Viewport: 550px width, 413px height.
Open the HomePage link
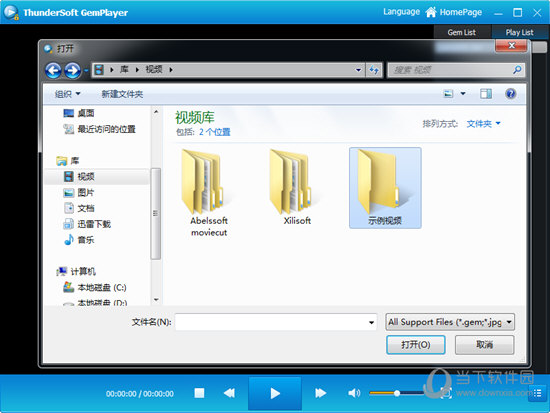[x=454, y=12]
